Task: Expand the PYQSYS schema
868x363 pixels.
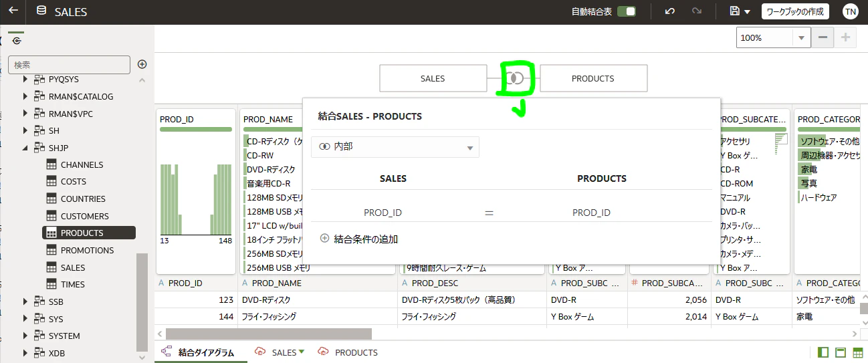Action: 25,79
